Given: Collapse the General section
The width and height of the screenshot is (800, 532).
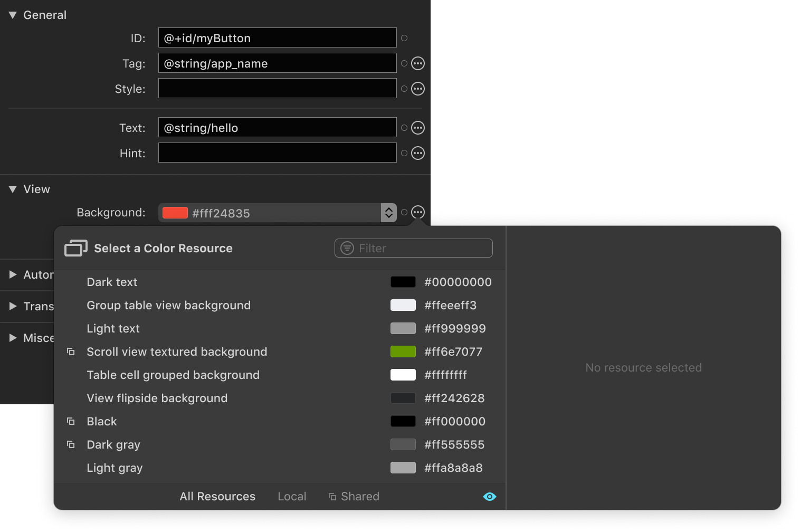Looking at the screenshot, I should [12, 15].
